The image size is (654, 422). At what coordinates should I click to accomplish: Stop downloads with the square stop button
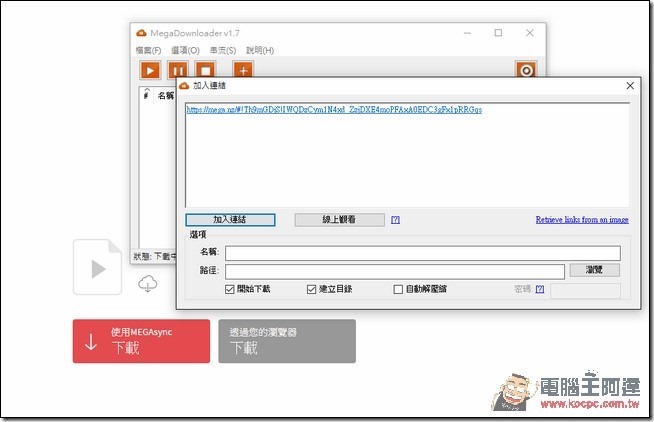pos(205,70)
